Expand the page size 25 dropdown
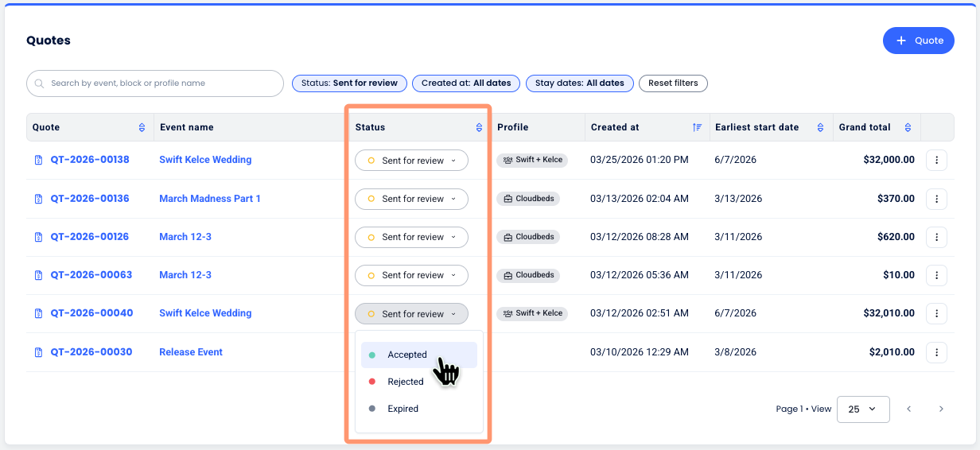 (x=863, y=409)
